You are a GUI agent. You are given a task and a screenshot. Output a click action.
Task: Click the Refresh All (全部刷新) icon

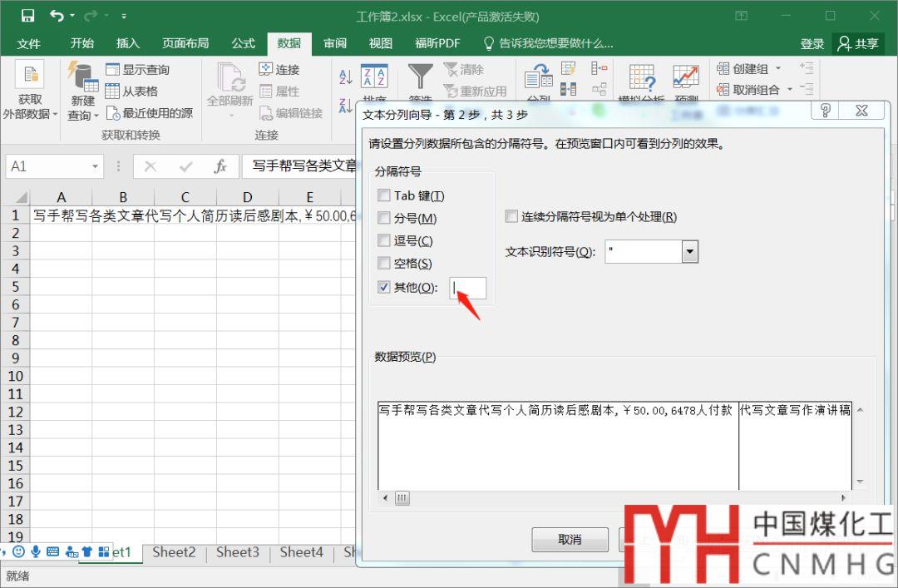tap(231, 77)
